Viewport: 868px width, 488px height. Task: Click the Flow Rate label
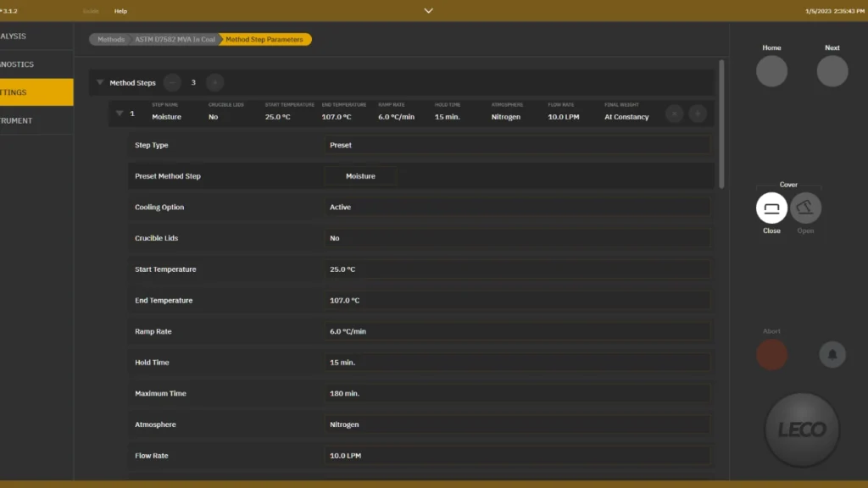click(152, 455)
